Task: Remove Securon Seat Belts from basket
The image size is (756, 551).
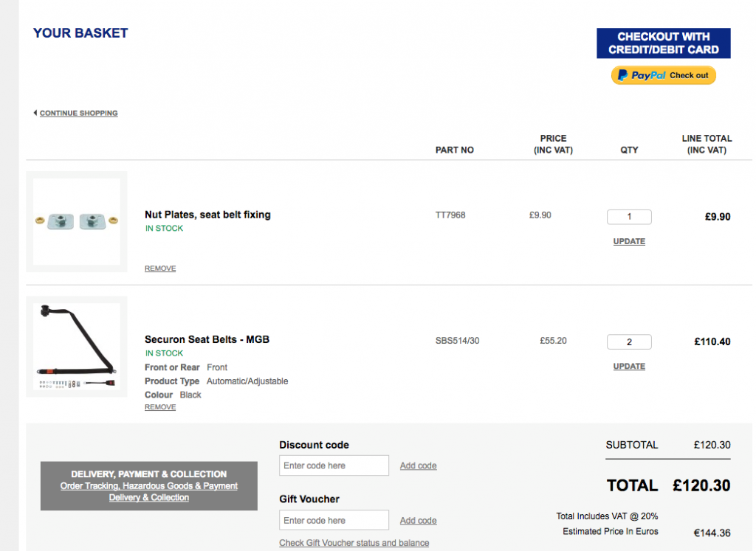Action: tap(160, 407)
